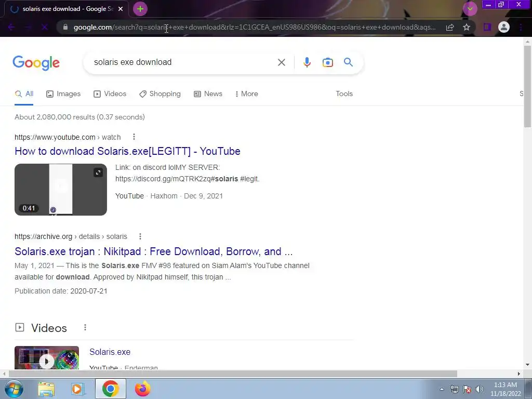Click the Chrome taskbar icon
532x399 pixels.
click(x=110, y=389)
